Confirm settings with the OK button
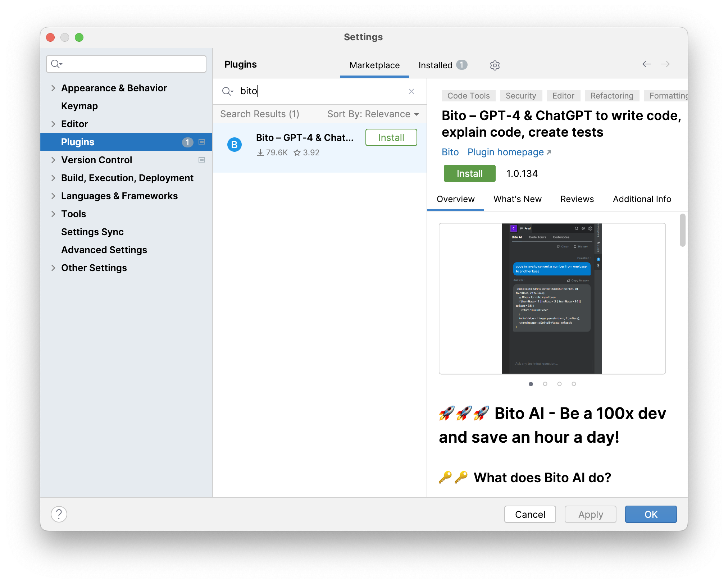 651,514
